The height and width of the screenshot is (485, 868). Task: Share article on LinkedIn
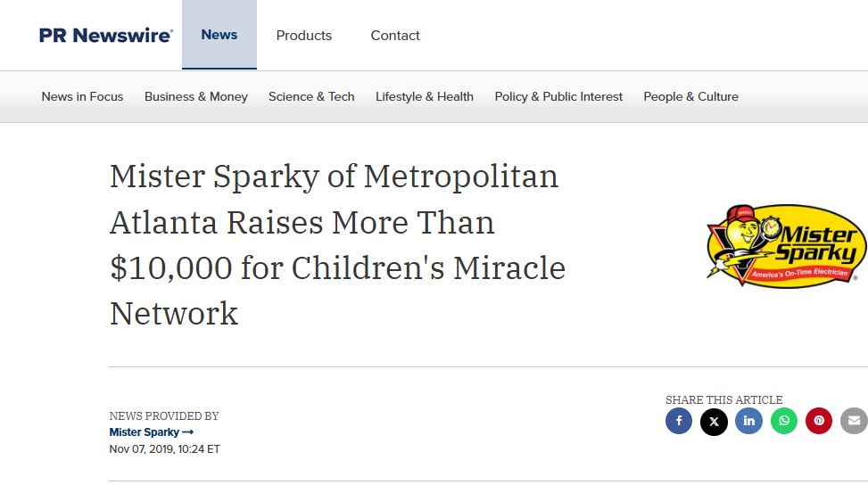(x=748, y=421)
